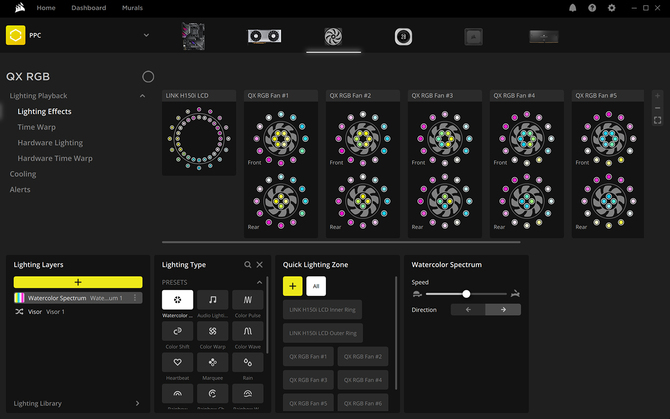The width and height of the screenshot is (670, 419).
Task: Click the Speed slider handle
Action: [466, 294]
